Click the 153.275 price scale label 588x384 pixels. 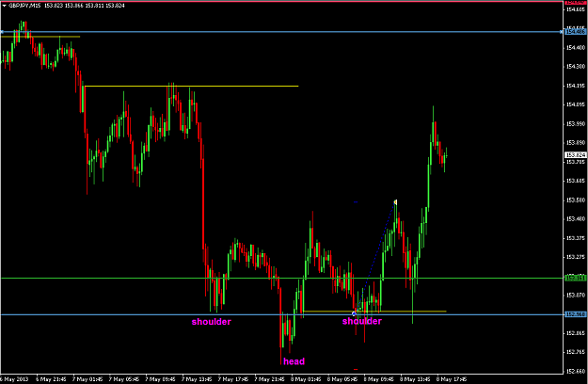pyautogui.click(x=575, y=257)
